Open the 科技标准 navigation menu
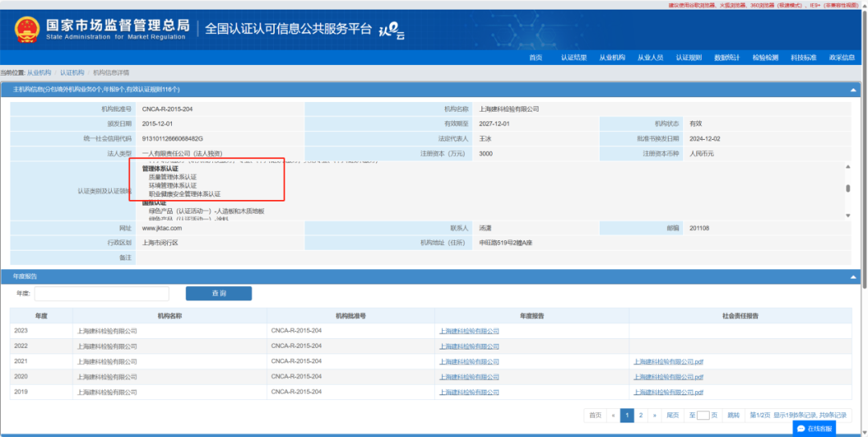This screenshot has width=868, height=437. click(803, 58)
